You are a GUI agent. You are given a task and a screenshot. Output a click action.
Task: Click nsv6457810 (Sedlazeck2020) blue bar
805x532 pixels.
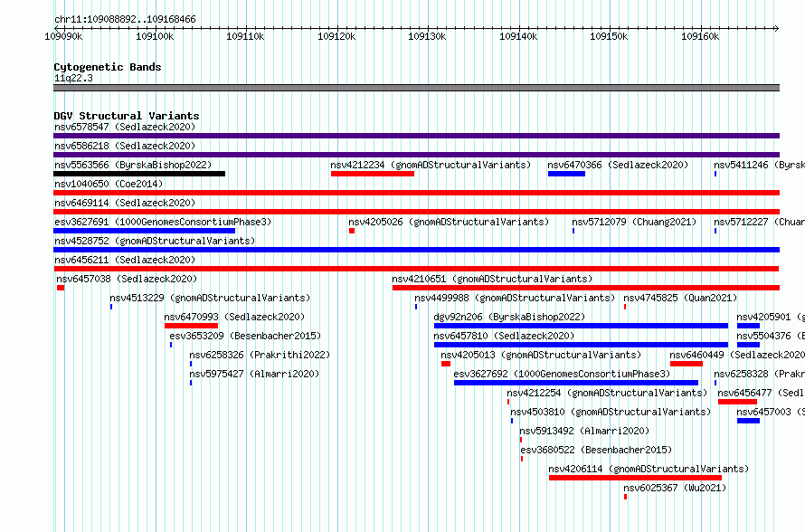[x=581, y=345]
